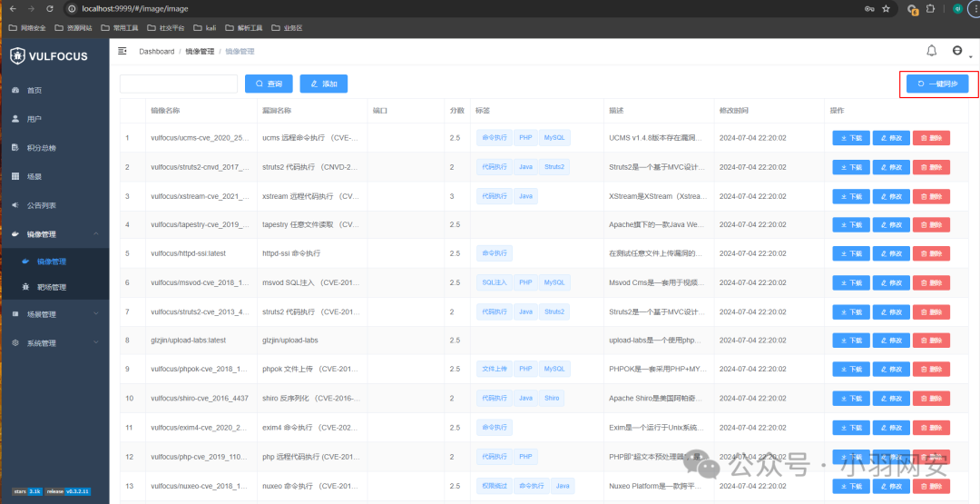This screenshot has width=980, height=504.
Task: Click the stars 3.1k badge
Action: coord(27,491)
